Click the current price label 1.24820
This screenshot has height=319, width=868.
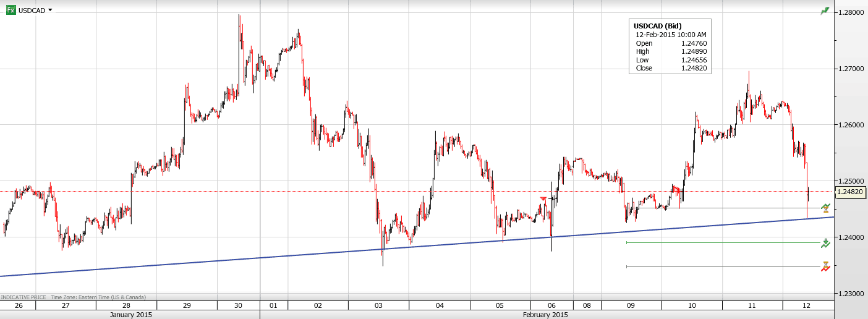[x=850, y=192]
